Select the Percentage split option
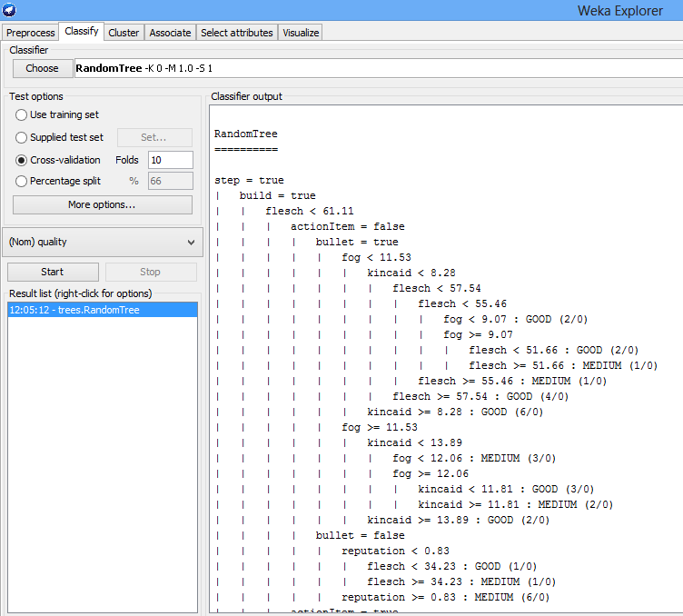 click(58, 181)
